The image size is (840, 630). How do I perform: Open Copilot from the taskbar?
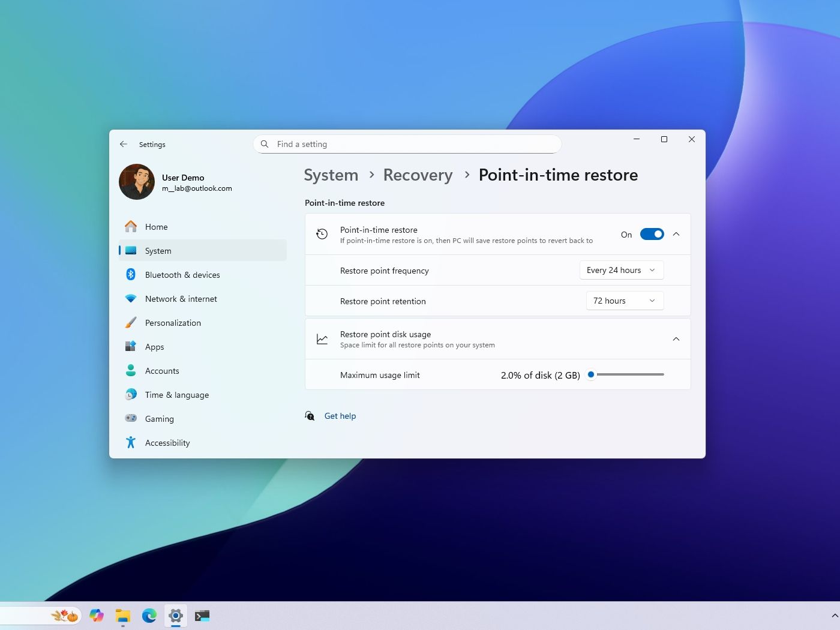tap(97, 616)
